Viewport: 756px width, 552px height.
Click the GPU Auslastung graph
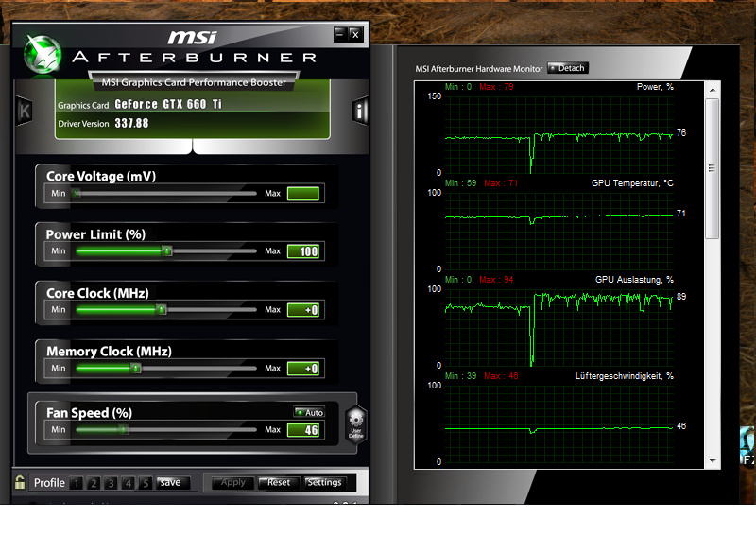558,327
